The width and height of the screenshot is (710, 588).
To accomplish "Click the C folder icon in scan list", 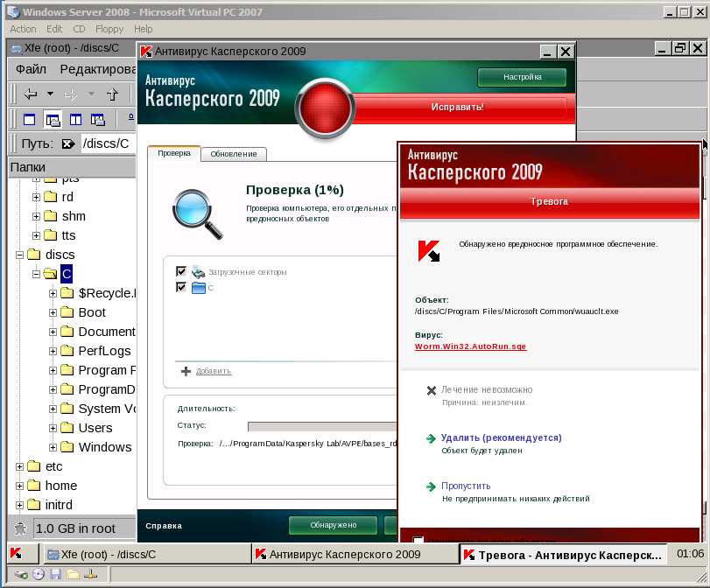I will tap(199, 288).
